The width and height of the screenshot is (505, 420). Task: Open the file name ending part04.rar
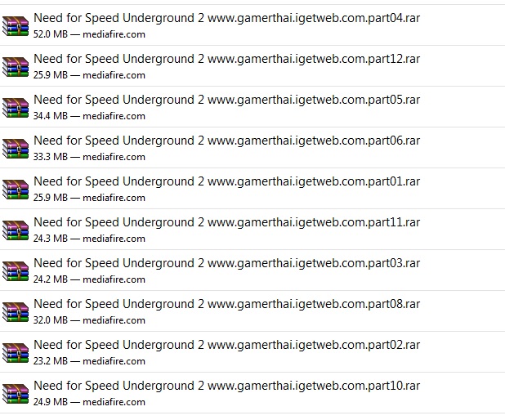(x=226, y=18)
